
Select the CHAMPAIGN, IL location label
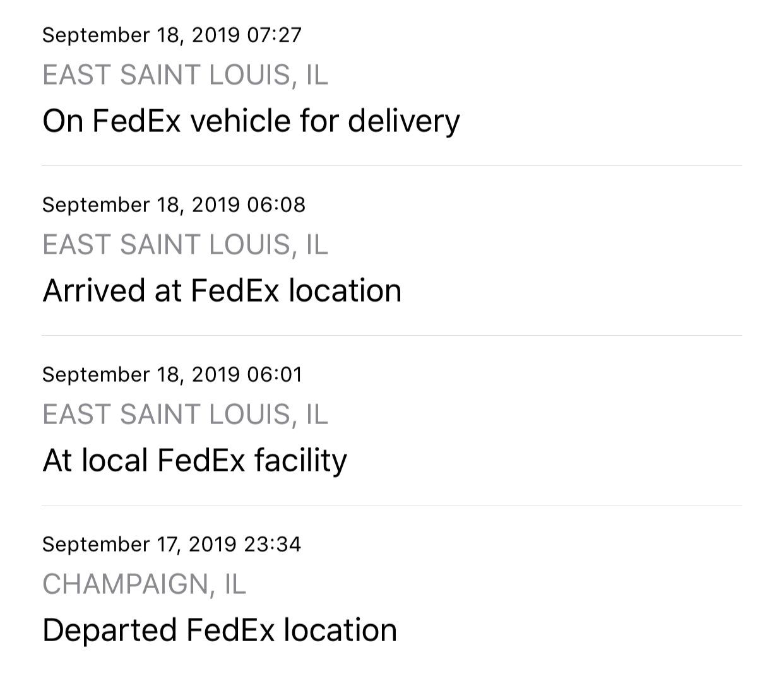pos(144,584)
